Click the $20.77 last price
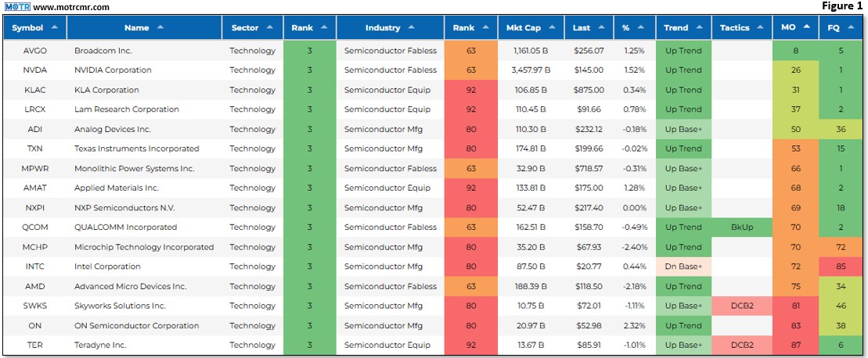 pos(589,267)
